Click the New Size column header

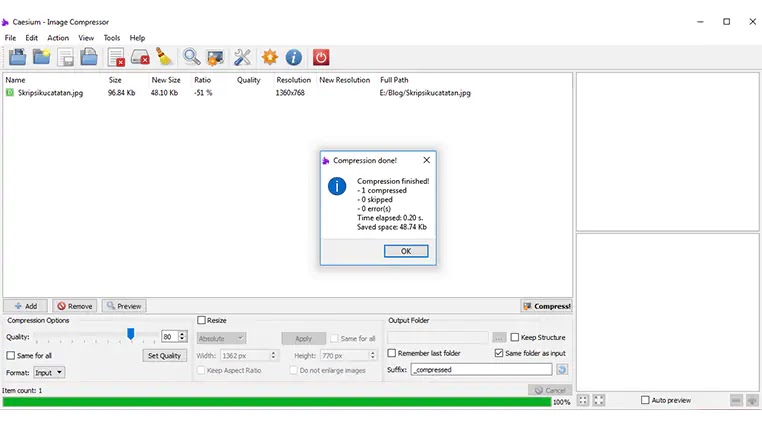[x=166, y=80]
